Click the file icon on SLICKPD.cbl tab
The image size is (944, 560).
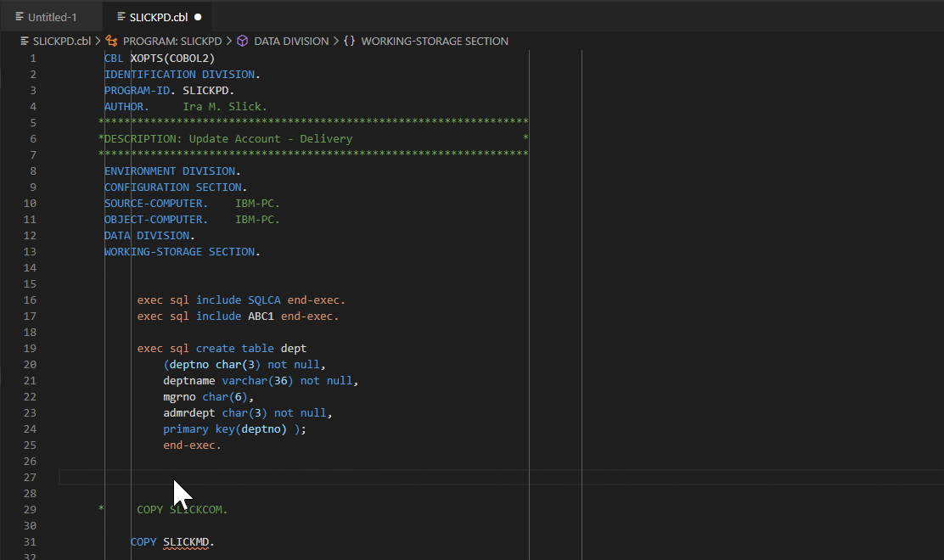(121, 17)
